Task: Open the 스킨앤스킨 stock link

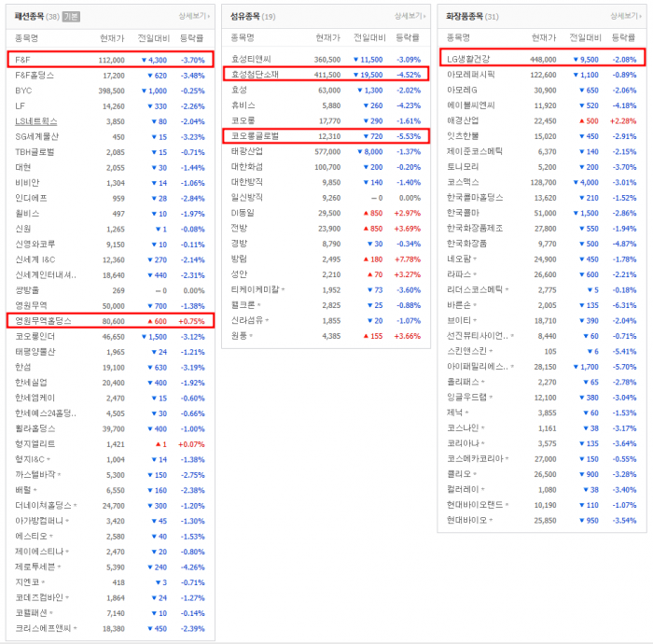Action: (x=466, y=351)
